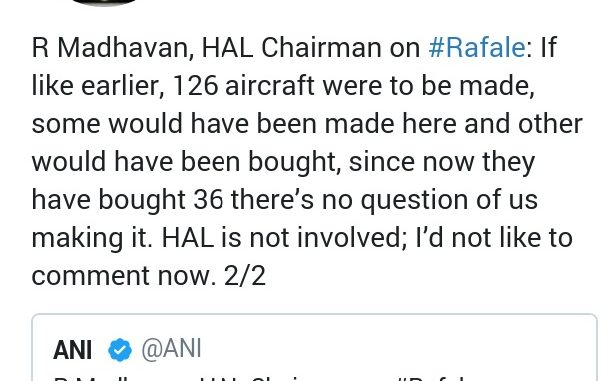This screenshot has height=381, width=613.
Task: Click the 'comment now.' text in tweet
Action: (x=124, y=276)
